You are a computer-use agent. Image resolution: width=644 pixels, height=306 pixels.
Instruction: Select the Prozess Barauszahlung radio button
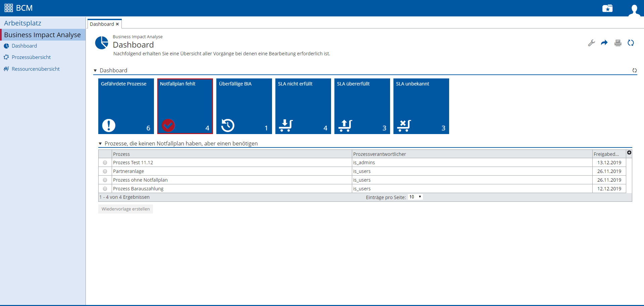tap(105, 189)
